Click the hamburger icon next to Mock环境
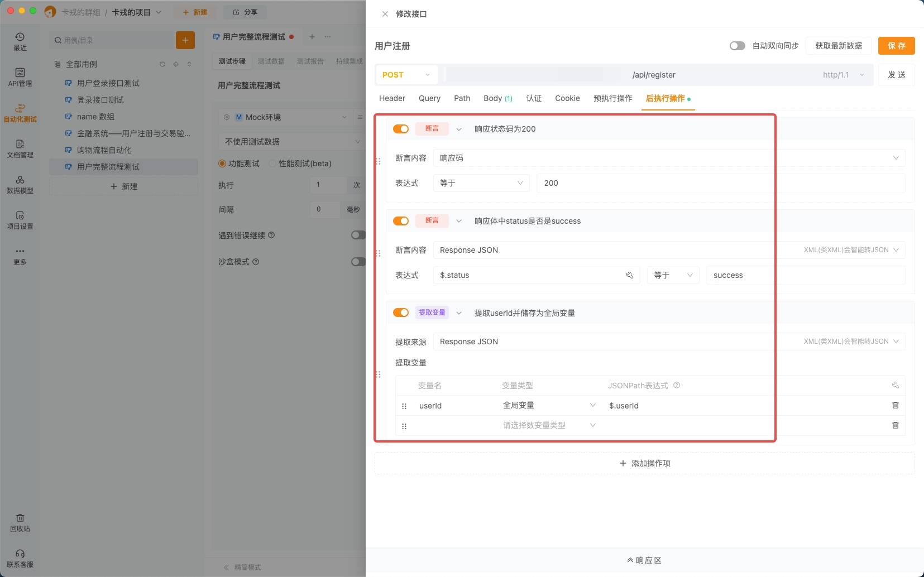The height and width of the screenshot is (577, 924). point(360,117)
